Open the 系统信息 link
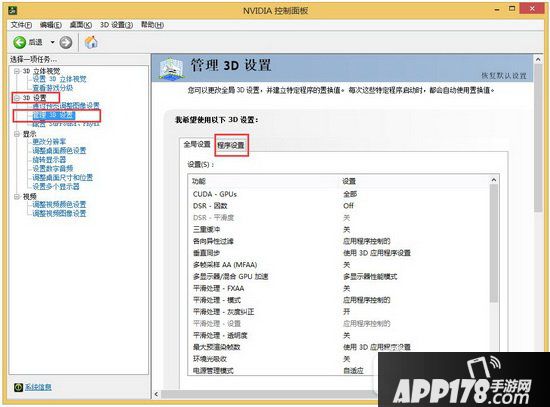This screenshot has width=550, height=407. 38,387
